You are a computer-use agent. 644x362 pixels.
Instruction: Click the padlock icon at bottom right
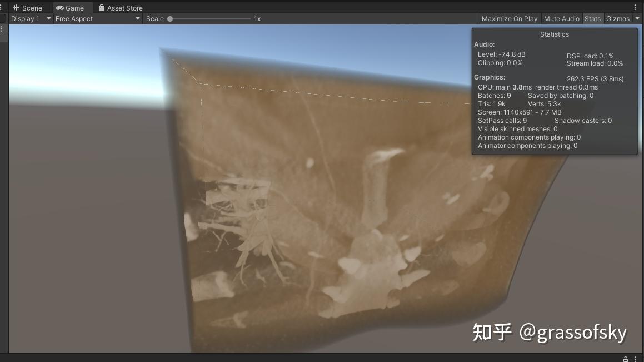pos(627,359)
